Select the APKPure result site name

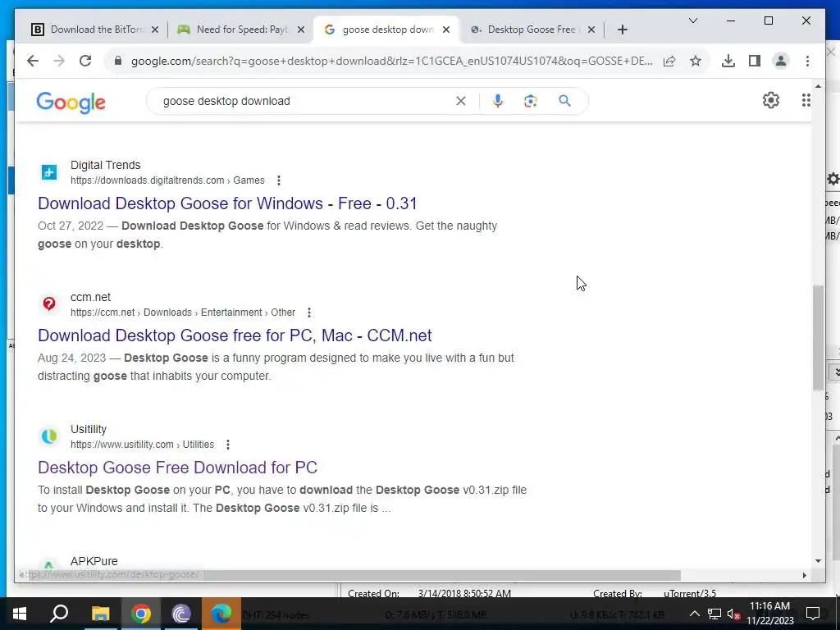[94, 561]
